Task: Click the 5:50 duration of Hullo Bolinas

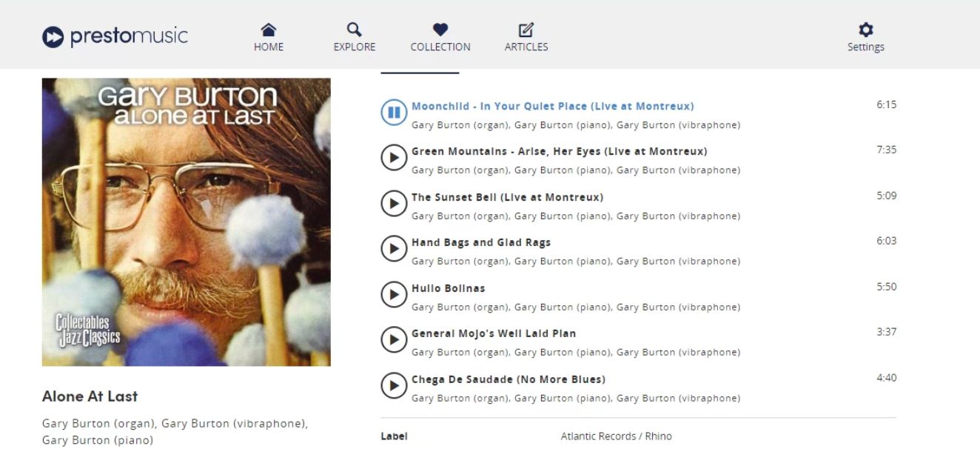Action: point(887,287)
